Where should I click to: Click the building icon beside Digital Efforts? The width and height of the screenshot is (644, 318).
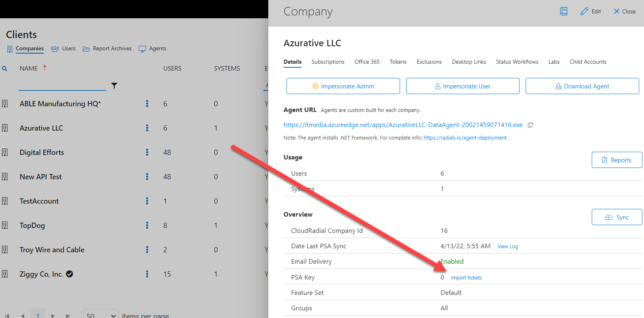[5, 153]
